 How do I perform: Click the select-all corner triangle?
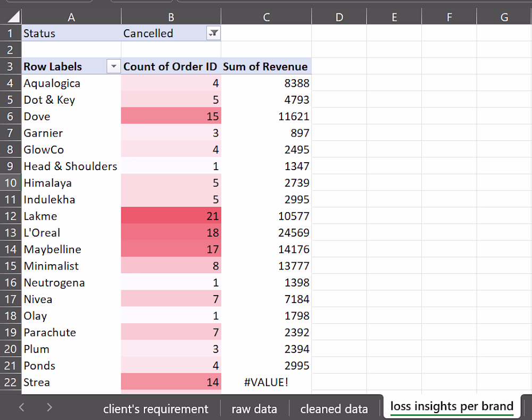click(x=14, y=16)
